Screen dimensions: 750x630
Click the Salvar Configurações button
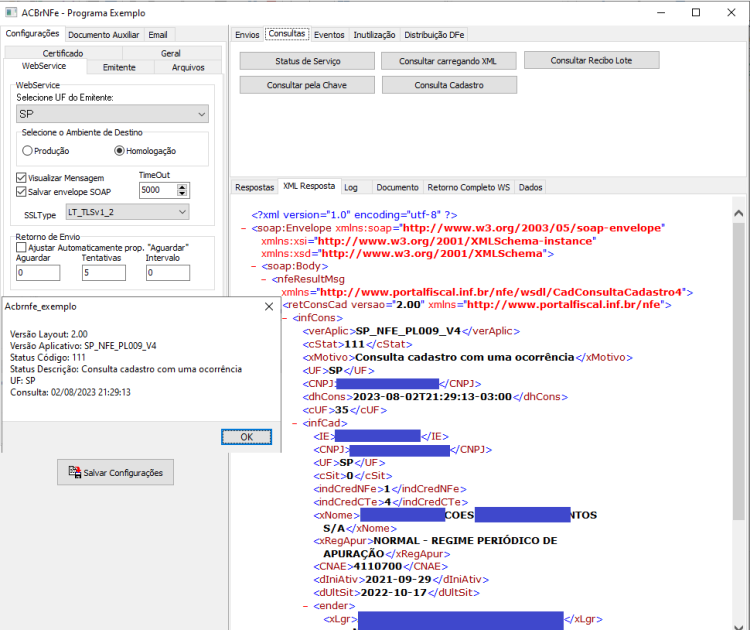(115, 472)
